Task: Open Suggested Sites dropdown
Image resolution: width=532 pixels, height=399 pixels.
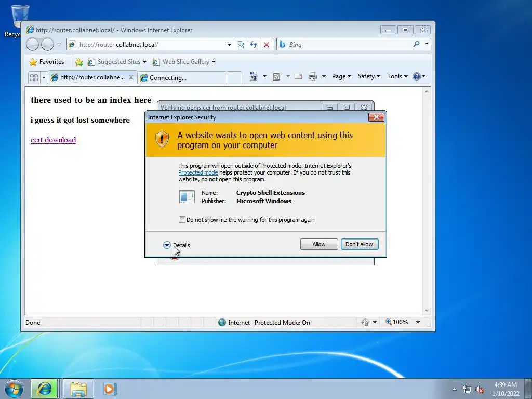Action: coord(117,62)
